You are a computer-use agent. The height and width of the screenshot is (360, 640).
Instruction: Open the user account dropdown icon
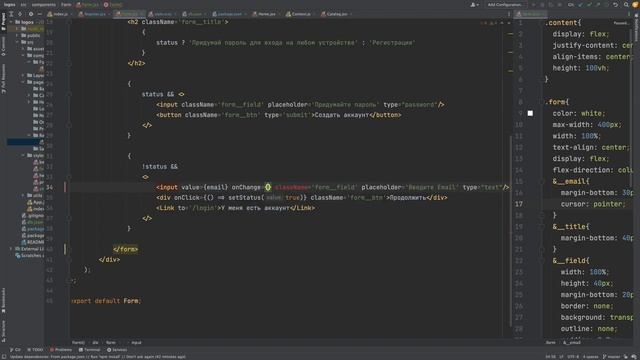(x=474, y=4)
